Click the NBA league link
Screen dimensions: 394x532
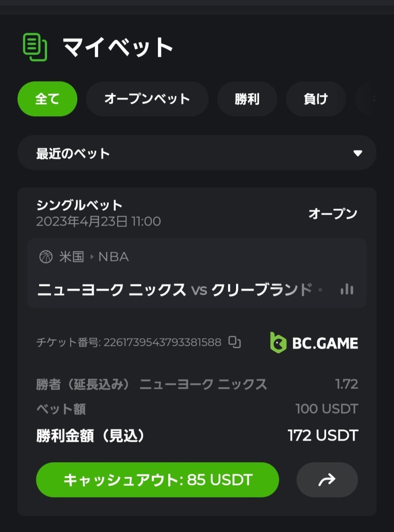(x=114, y=257)
